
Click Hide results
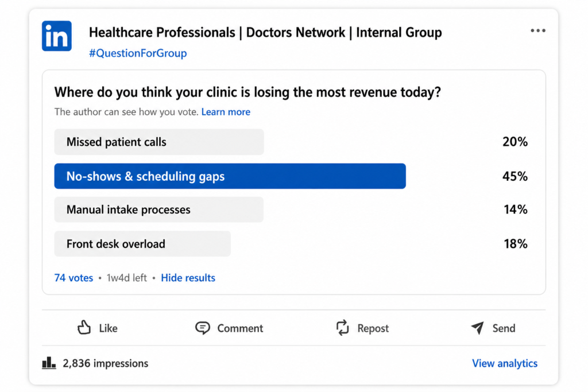point(188,278)
